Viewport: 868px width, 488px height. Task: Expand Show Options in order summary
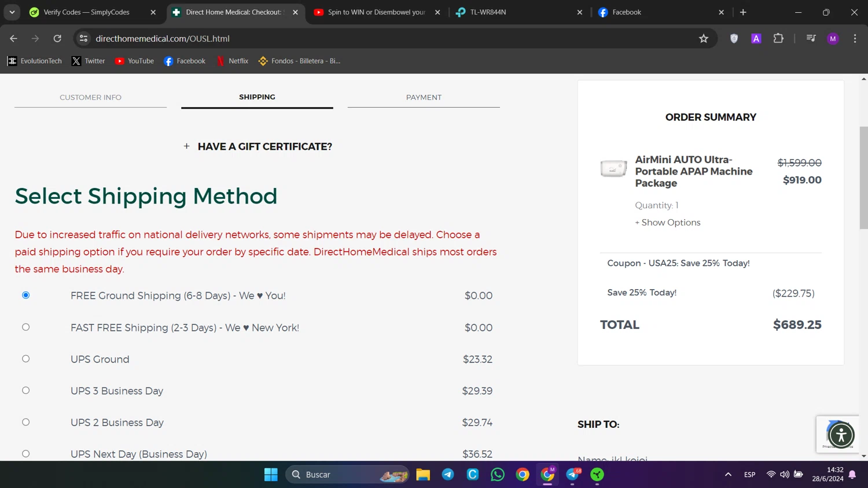click(x=668, y=223)
